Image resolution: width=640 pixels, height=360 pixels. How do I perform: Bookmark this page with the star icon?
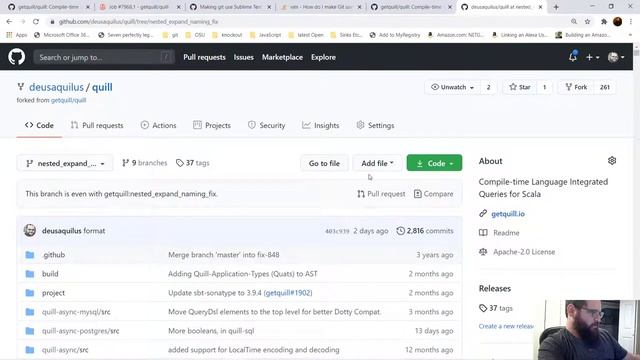(x=587, y=22)
